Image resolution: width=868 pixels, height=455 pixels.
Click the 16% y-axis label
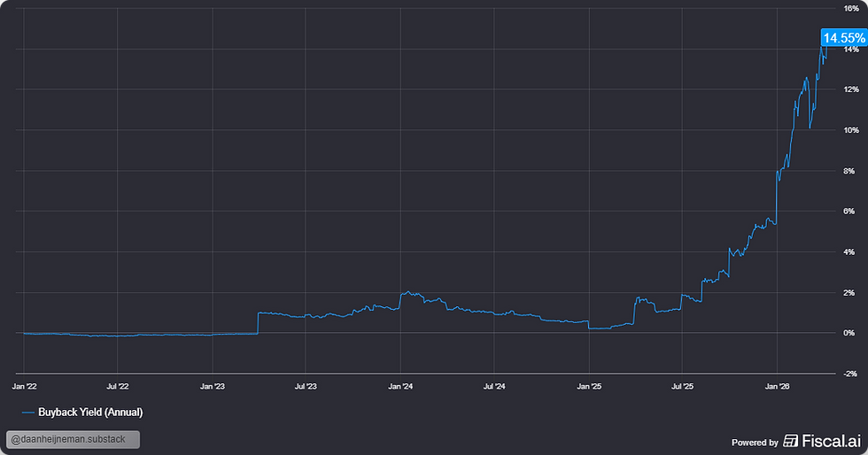point(851,8)
